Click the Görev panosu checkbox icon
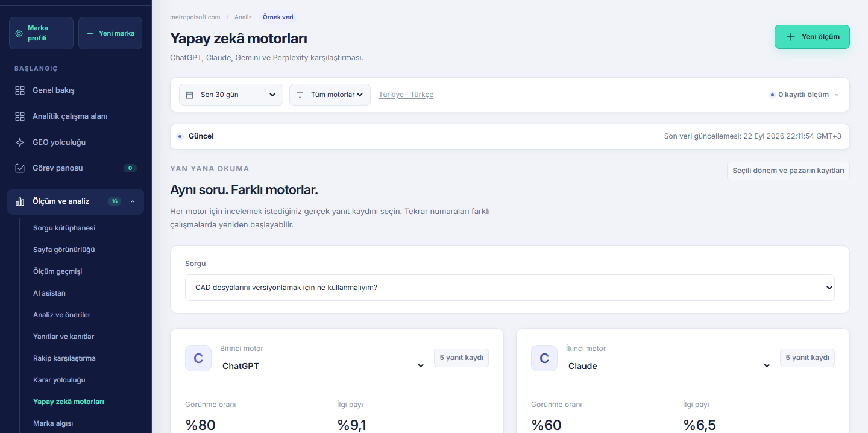This screenshot has height=433, width=868. [20, 168]
